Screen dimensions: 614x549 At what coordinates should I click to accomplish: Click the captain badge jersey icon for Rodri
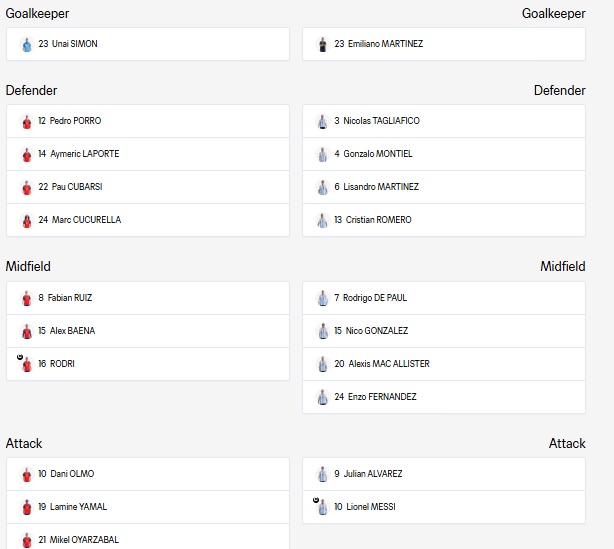(x=26, y=364)
